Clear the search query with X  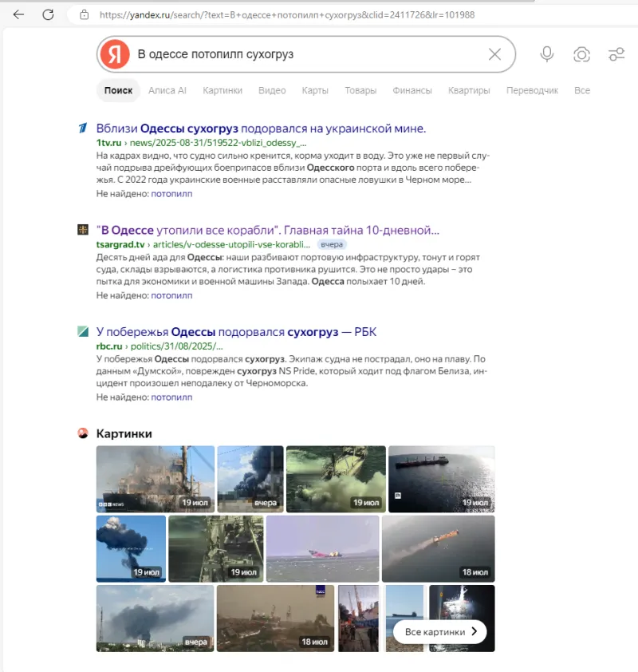pos(494,54)
